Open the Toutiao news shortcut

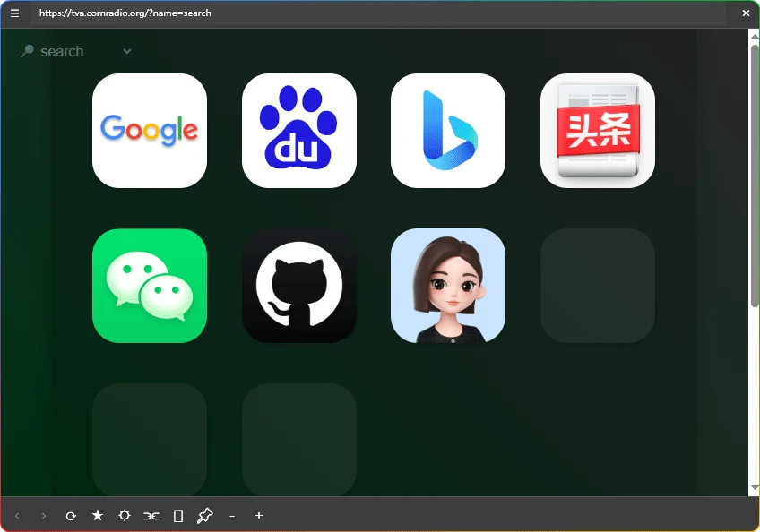coord(597,130)
